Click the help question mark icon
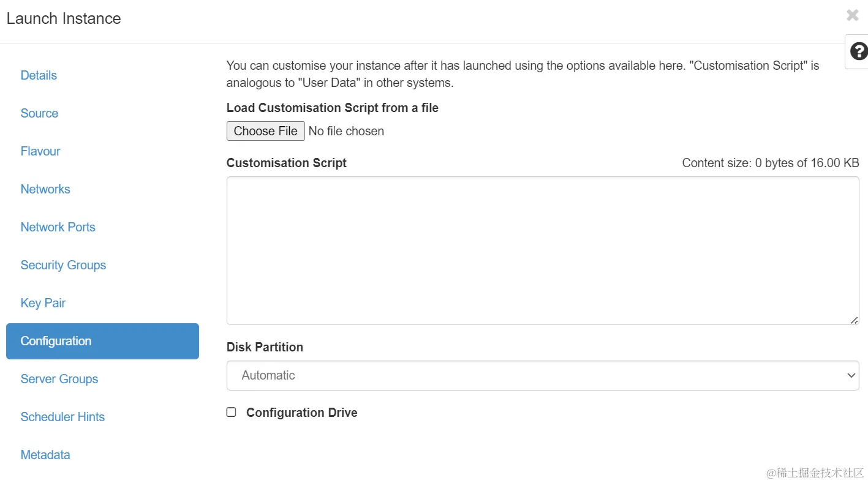868x483 pixels. pyautogui.click(x=858, y=51)
